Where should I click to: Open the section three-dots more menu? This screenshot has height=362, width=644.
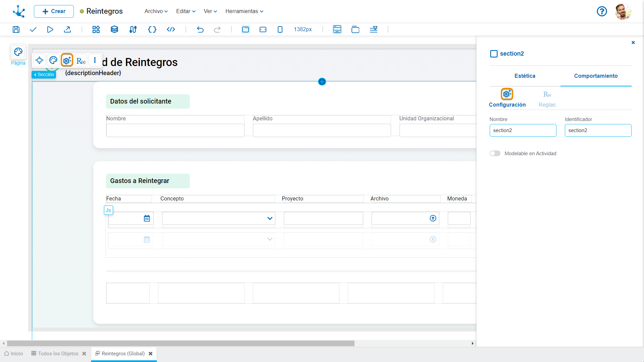[x=95, y=60]
